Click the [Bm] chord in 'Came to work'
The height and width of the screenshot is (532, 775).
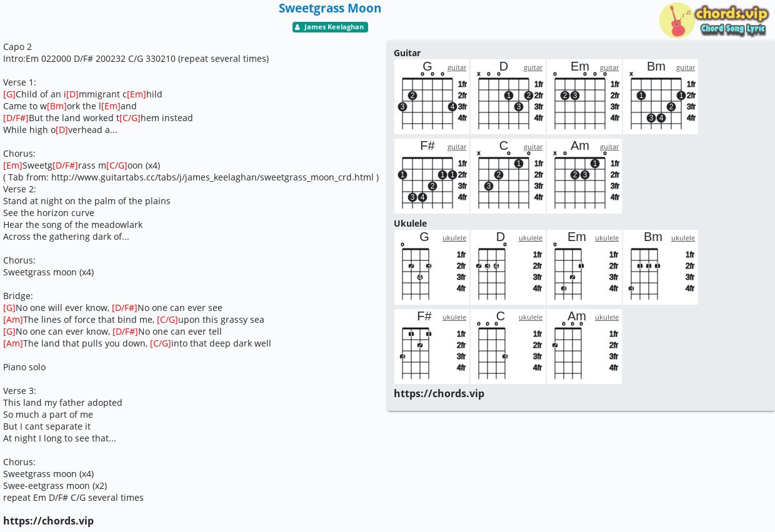pyautogui.click(x=57, y=106)
